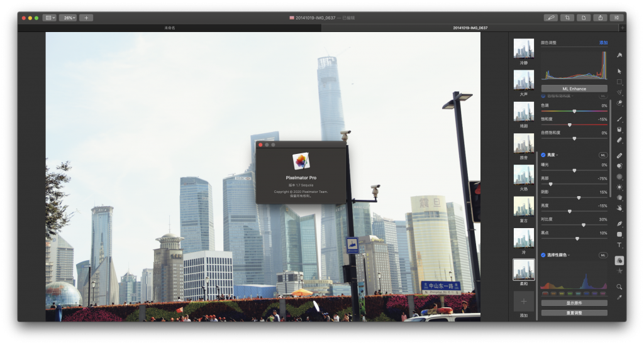Close the Pixelmator Pro about window
Image resolution: width=644 pixels, height=345 pixels.
tap(260, 145)
